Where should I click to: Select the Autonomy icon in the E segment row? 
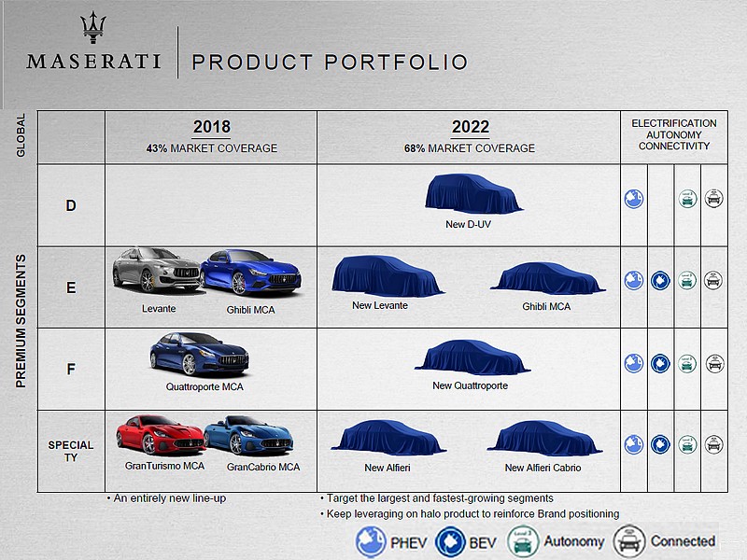tap(687, 280)
